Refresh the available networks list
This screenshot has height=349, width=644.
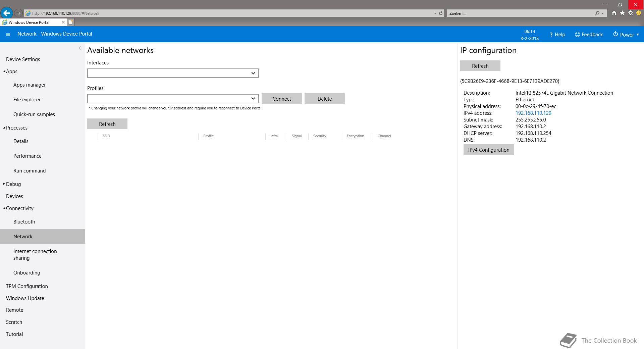[x=107, y=124]
